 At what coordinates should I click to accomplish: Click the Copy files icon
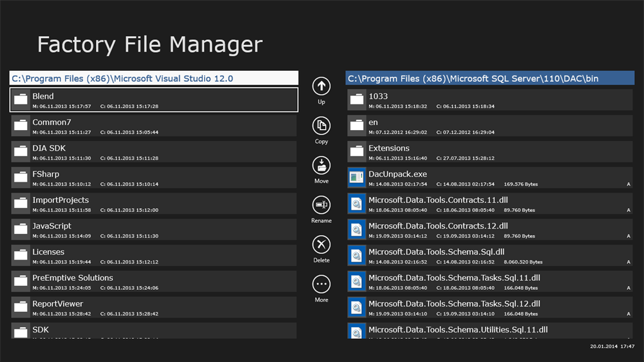[x=321, y=126]
